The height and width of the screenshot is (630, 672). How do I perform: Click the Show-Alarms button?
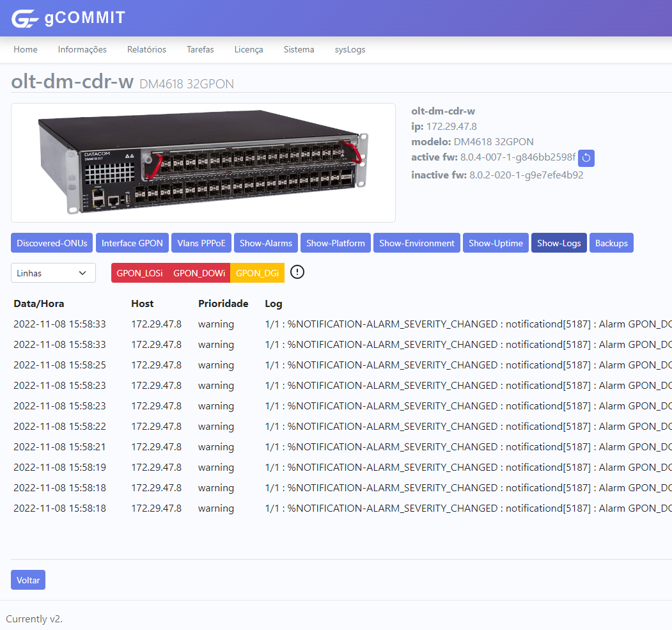(x=265, y=243)
